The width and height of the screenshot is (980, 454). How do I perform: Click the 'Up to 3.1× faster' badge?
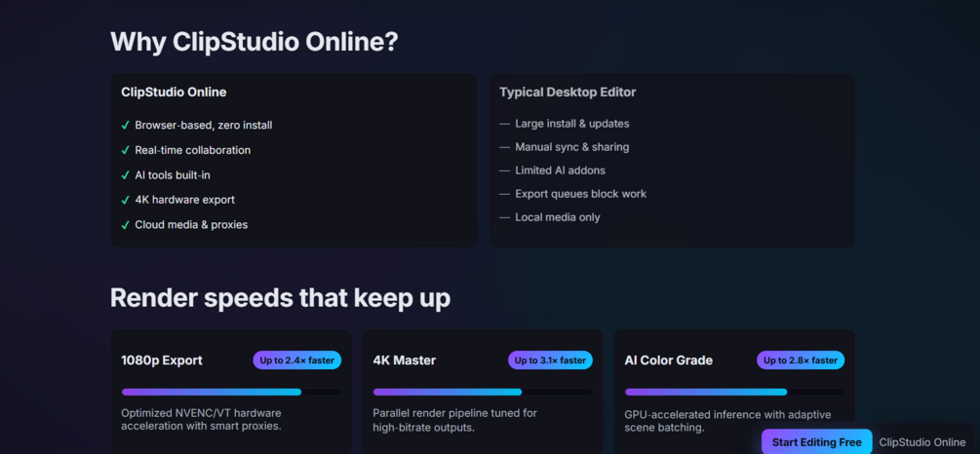tap(550, 360)
